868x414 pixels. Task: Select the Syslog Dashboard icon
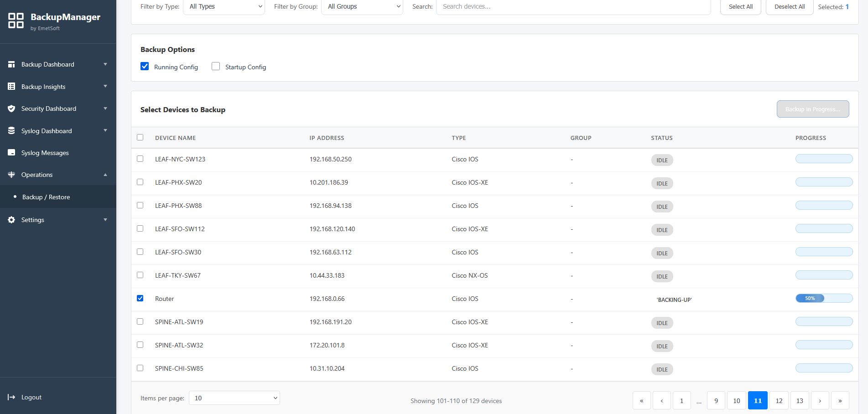pos(11,130)
